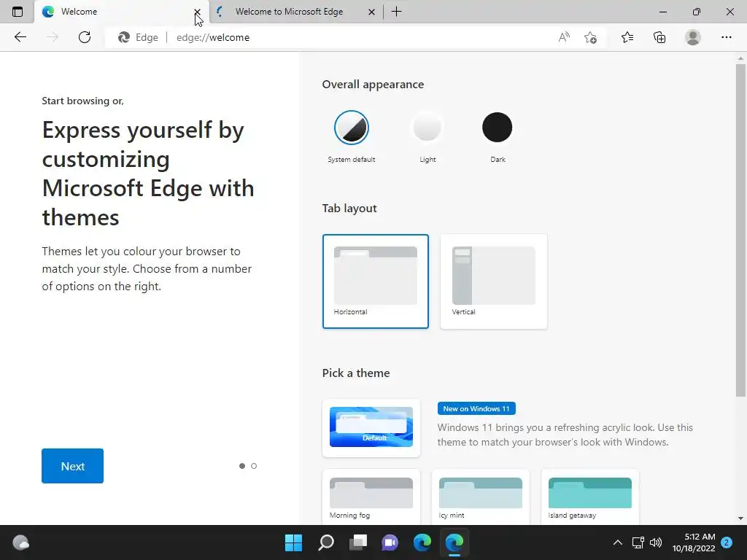Open the network tray icon
Viewport: 747px width, 560px height.
click(x=638, y=542)
